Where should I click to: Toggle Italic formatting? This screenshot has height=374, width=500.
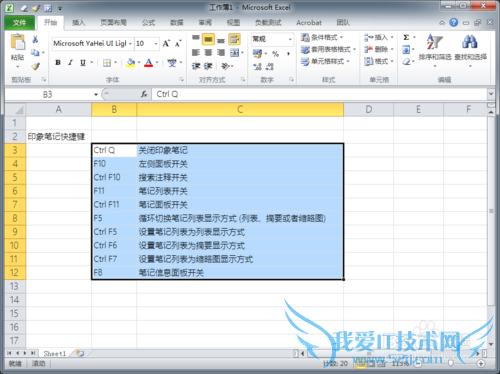70,62
